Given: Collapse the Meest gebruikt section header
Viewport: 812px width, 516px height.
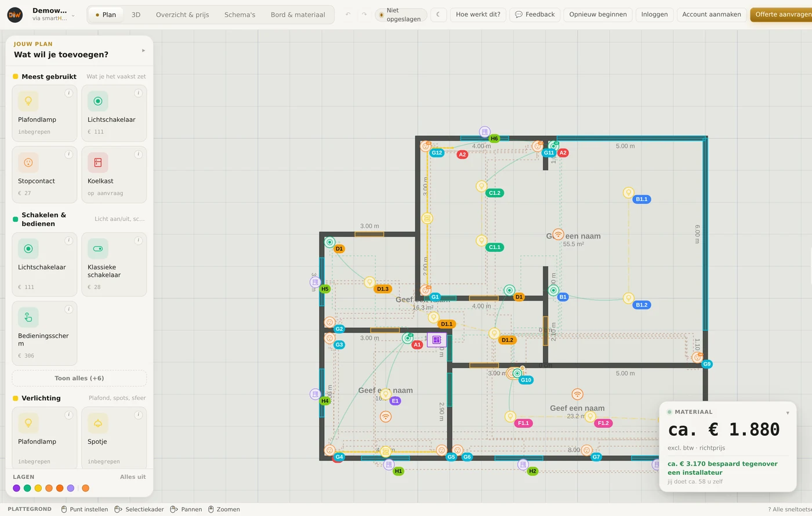Looking at the screenshot, I should 79,77.
